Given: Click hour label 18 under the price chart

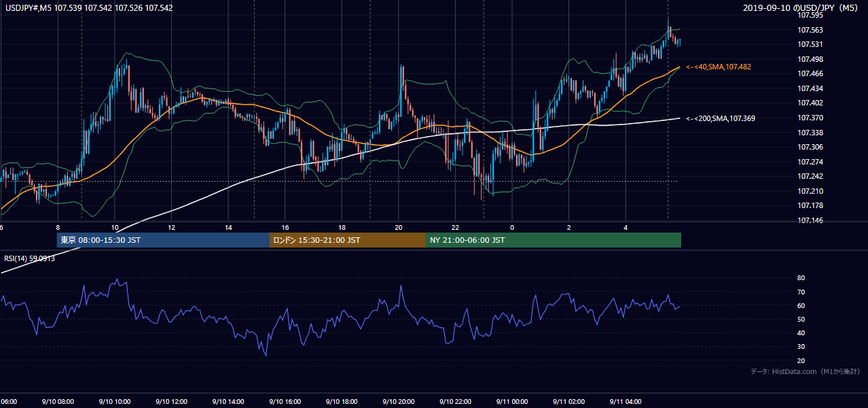Looking at the screenshot, I should click(342, 228).
